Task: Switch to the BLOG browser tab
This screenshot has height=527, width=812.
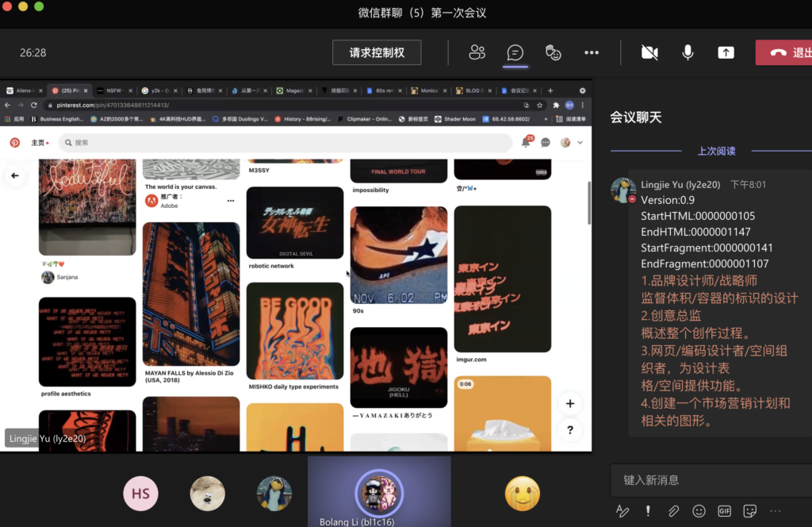Action: click(473, 90)
